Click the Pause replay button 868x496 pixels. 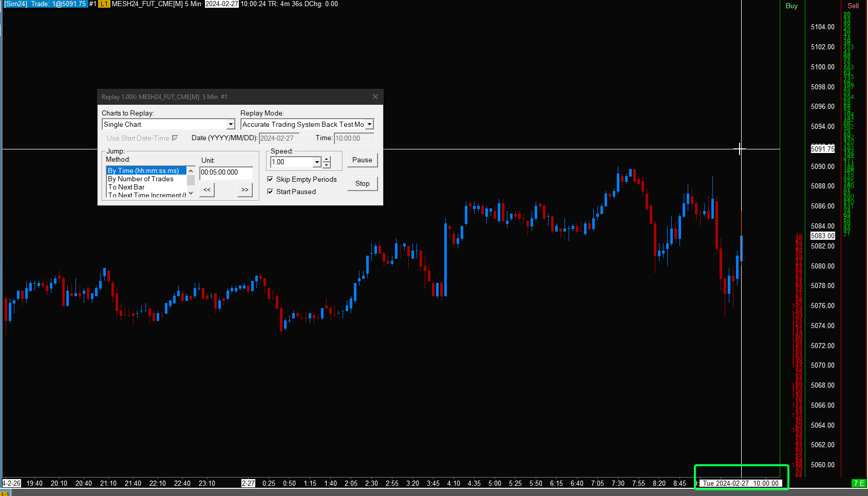(x=362, y=160)
